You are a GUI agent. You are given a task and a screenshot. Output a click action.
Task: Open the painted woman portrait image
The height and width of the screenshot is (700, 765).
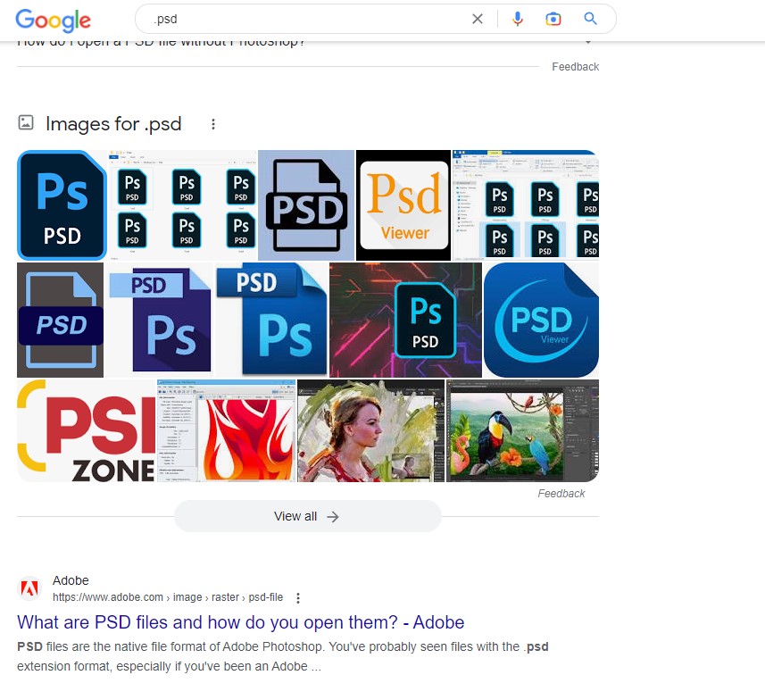pos(370,430)
